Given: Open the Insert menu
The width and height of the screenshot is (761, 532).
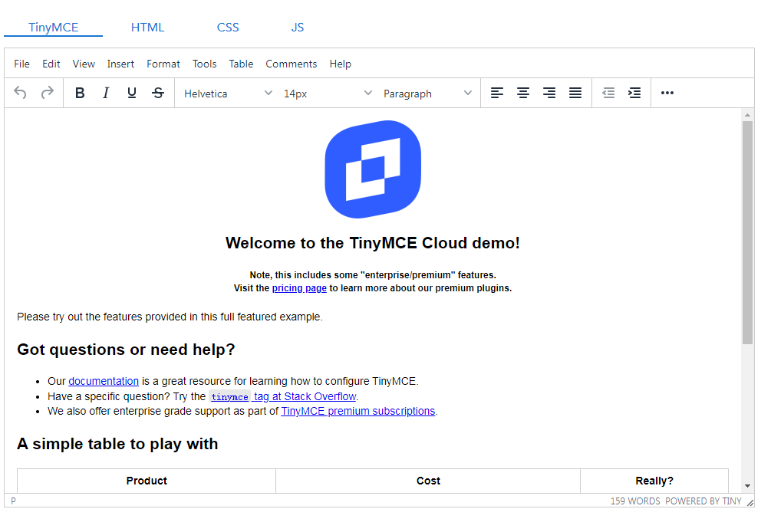Looking at the screenshot, I should point(120,64).
